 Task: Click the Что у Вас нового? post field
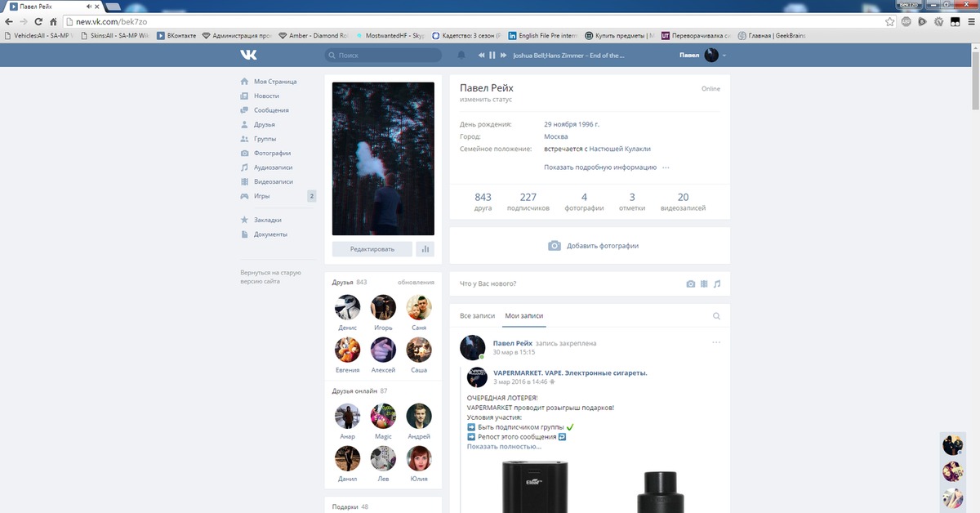point(568,283)
